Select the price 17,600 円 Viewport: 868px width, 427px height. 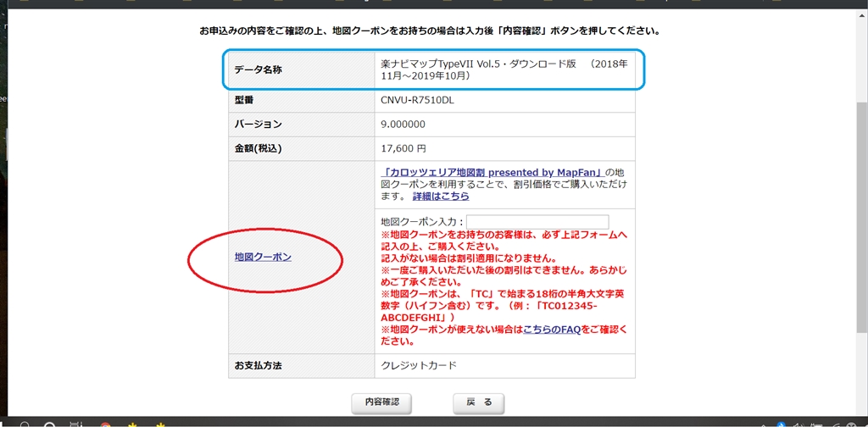click(x=403, y=149)
